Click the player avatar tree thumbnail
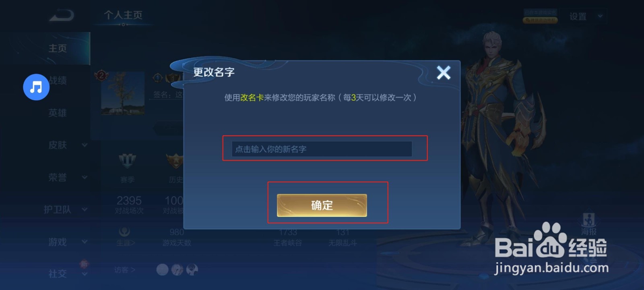644x290 pixels. pyautogui.click(x=123, y=93)
